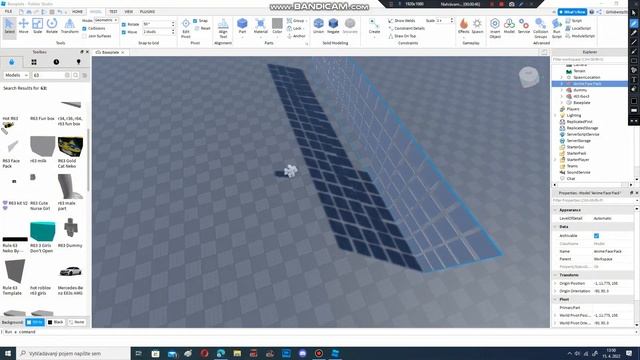Toggle the Collisions checkbox
Image resolution: width=640 pixels, height=360 pixels.
(84, 29)
